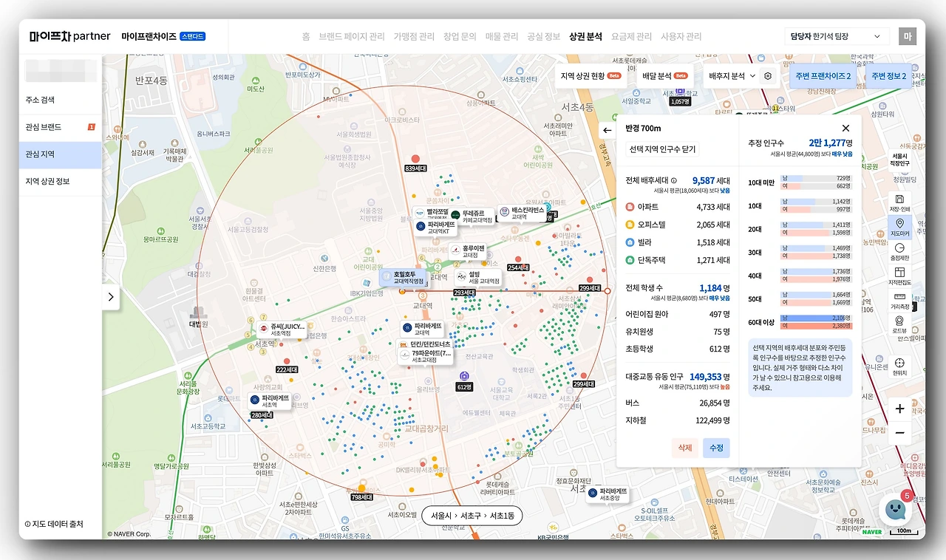Toggle the 지도마커 map marker tool
946x560 pixels.
coord(899,227)
